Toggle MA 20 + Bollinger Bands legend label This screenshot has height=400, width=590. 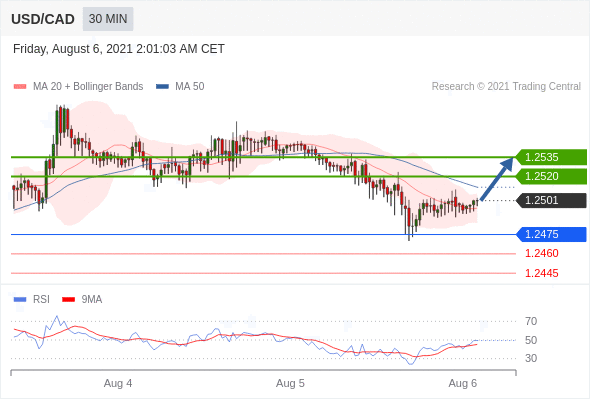pyautogui.click(x=88, y=87)
